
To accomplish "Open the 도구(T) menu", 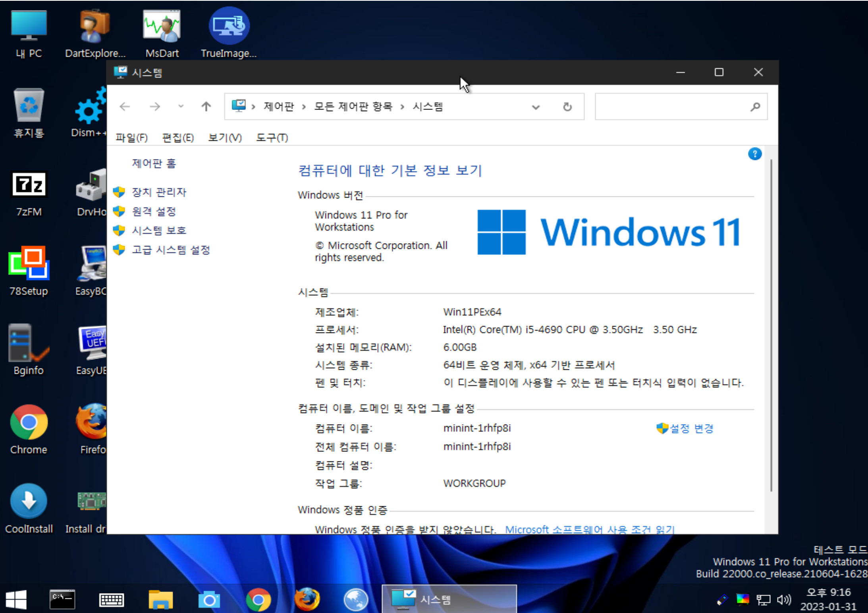I will tap(272, 138).
